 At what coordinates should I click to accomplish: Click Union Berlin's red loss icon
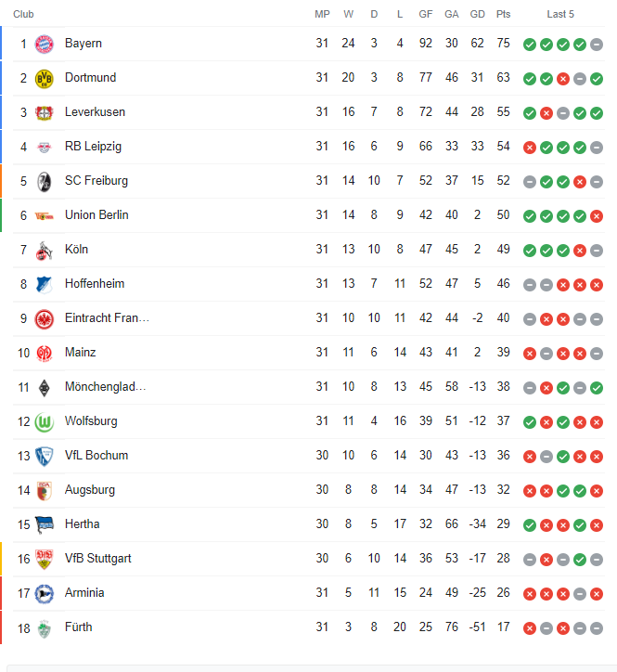[597, 216]
